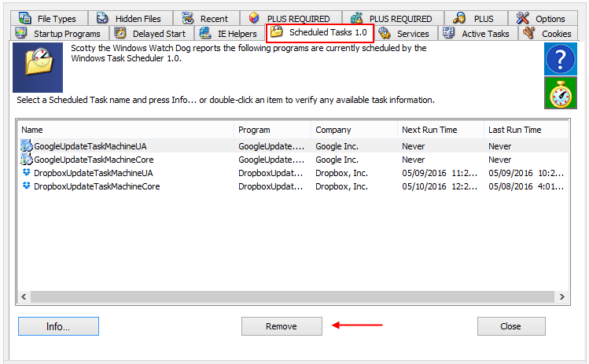
Task: Open the Cookies tab
Action: (548, 34)
